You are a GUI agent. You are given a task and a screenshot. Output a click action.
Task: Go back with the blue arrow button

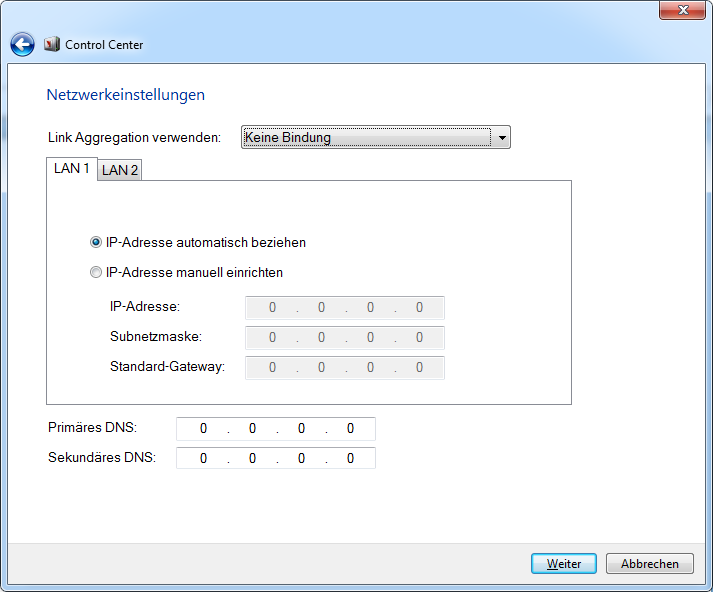[22, 45]
